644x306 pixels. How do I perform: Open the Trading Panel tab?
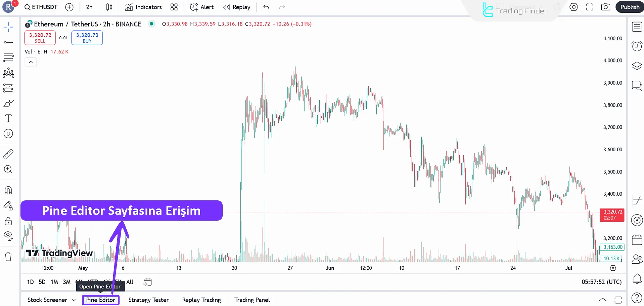click(252, 300)
